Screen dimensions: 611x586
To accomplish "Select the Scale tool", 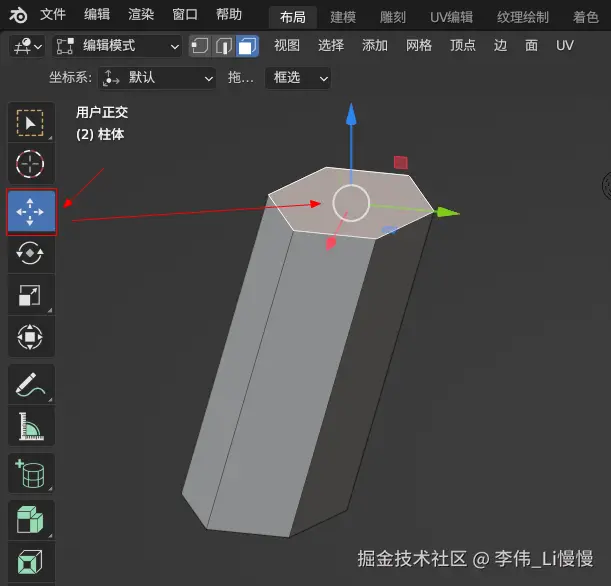I will 31,295.
